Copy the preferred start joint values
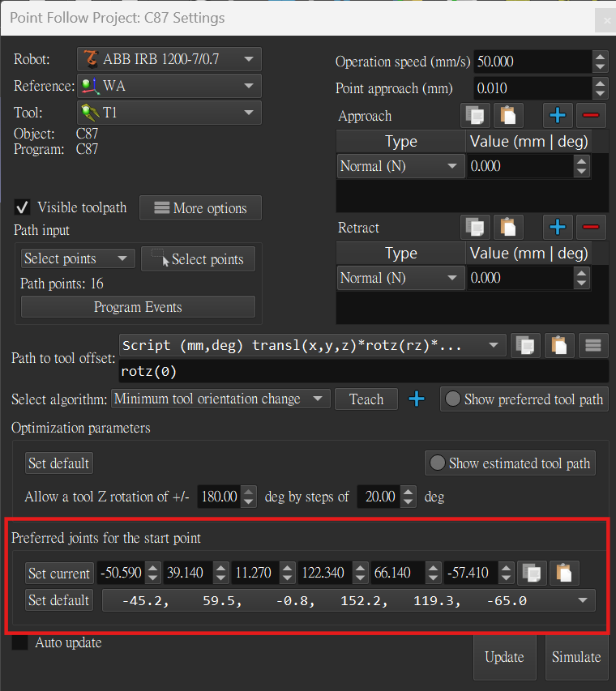The height and width of the screenshot is (691, 616). tap(531, 573)
